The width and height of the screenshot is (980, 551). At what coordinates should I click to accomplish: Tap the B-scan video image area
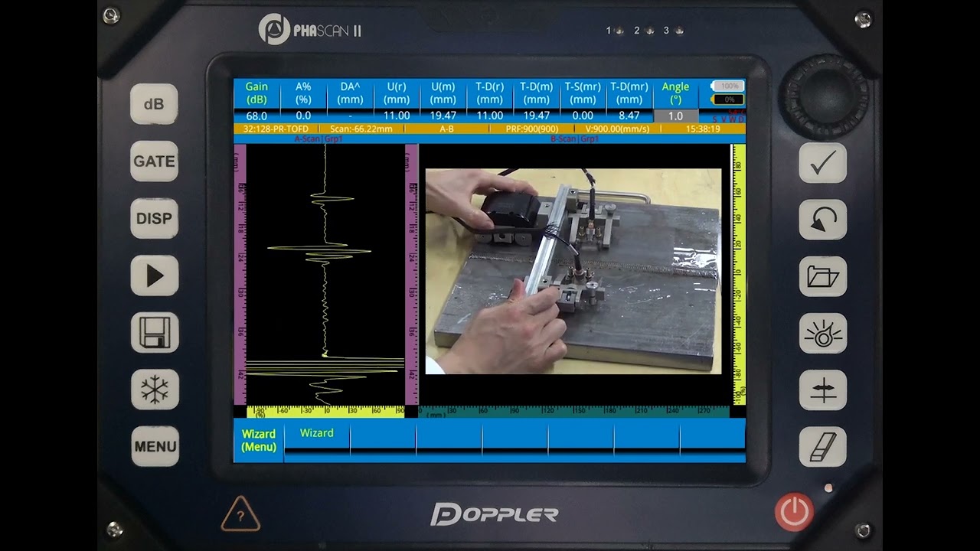tap(573, 271)
